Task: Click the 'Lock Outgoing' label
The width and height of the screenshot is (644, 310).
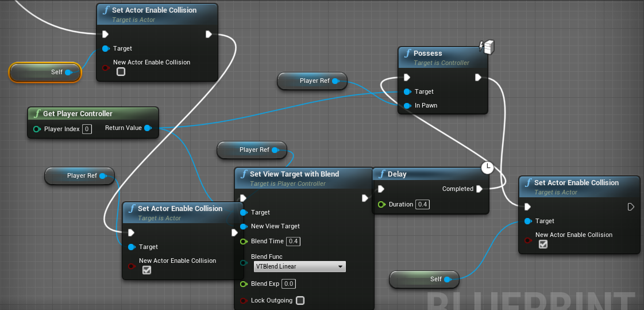Action: pyautogui.click(x=272, y=301)
